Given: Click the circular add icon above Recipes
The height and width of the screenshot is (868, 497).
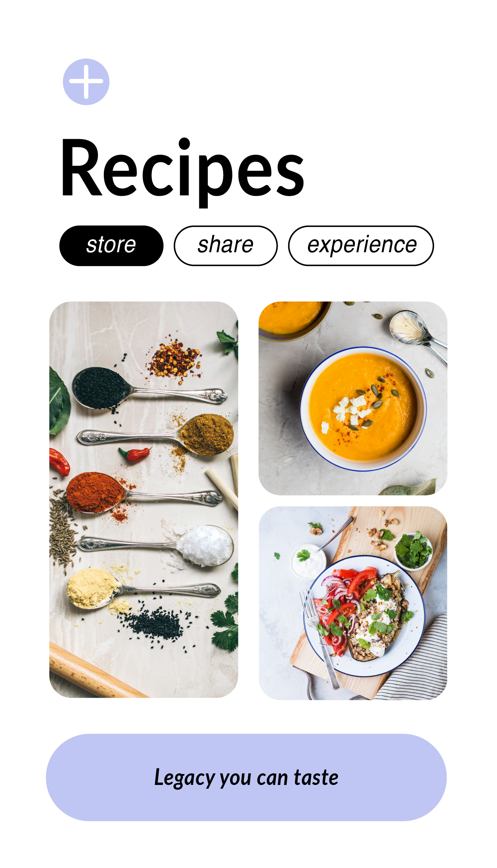Looking at the screenshot, I should point(86,82).
